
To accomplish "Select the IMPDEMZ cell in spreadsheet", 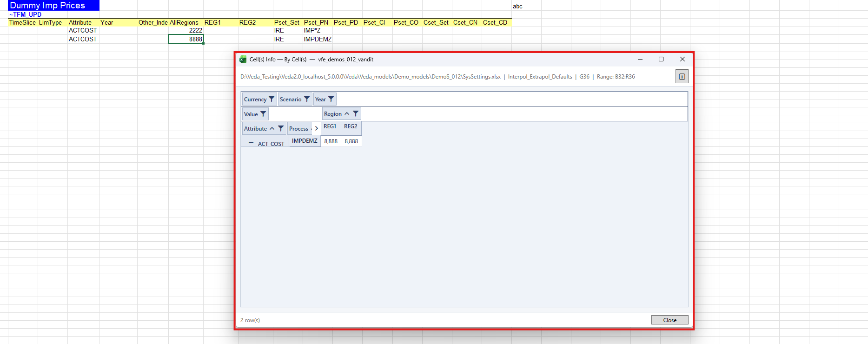I will click(x=318, y=39).
